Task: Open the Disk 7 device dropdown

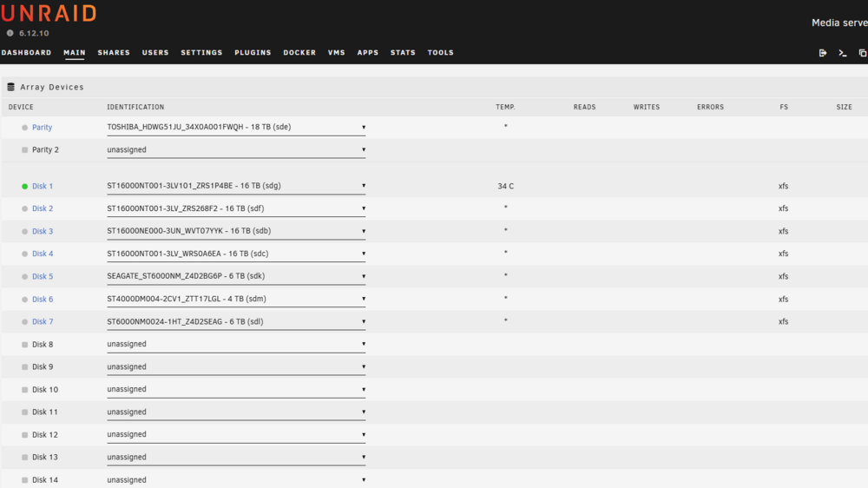Action: click(236, 322)
